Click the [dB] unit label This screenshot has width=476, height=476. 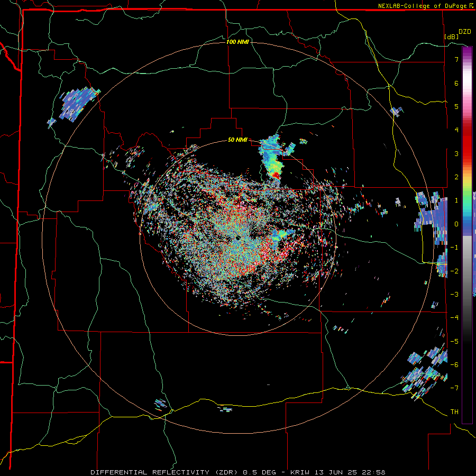(452, 36)
